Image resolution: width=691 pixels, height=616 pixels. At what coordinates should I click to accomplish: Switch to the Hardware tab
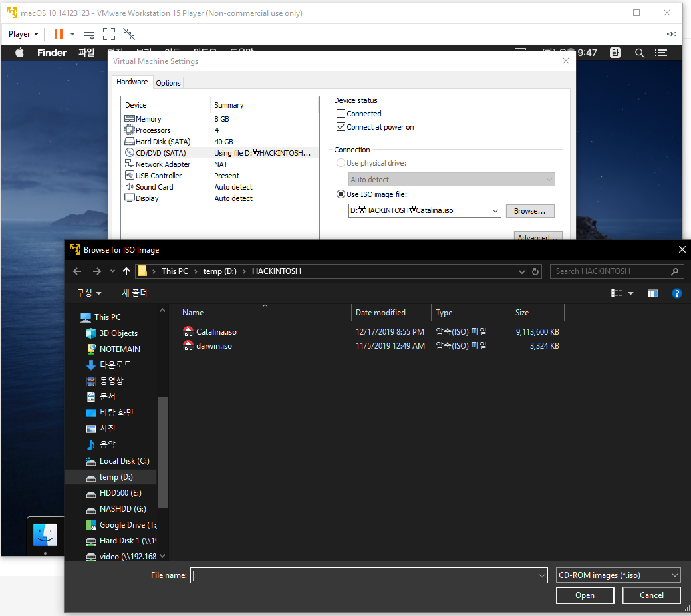(132, 82)
